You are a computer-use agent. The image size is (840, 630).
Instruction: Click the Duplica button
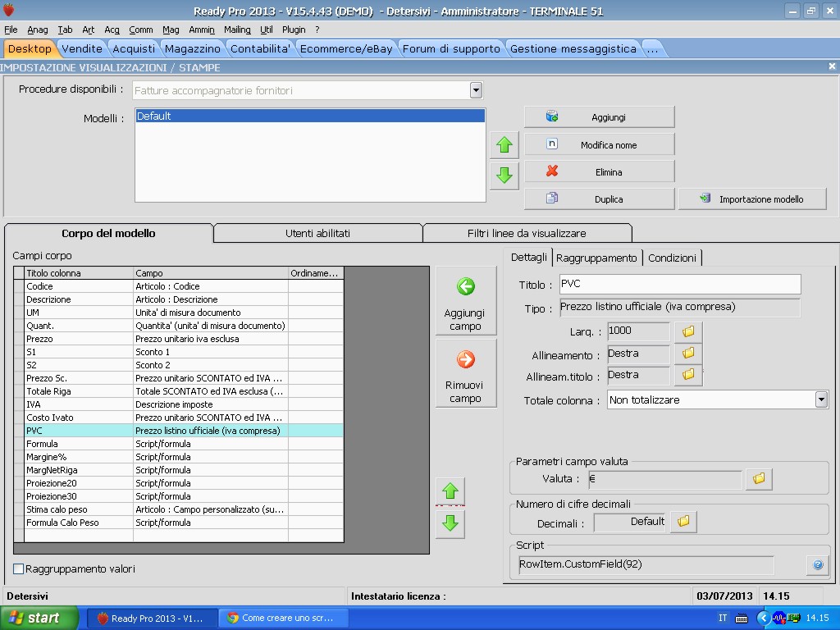point(599,199)
